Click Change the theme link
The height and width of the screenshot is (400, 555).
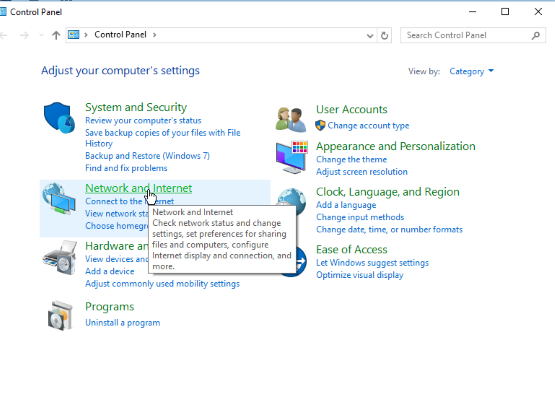(x=351, y=159)
